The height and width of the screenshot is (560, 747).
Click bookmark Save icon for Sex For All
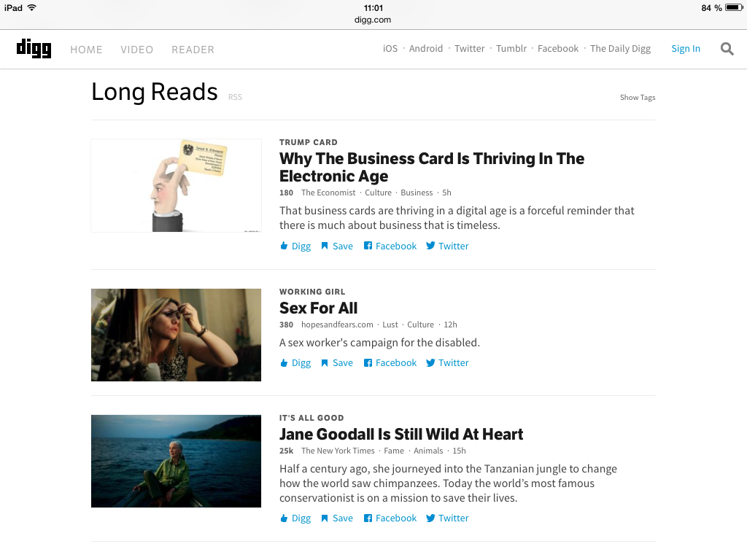[x=325, y=363]
